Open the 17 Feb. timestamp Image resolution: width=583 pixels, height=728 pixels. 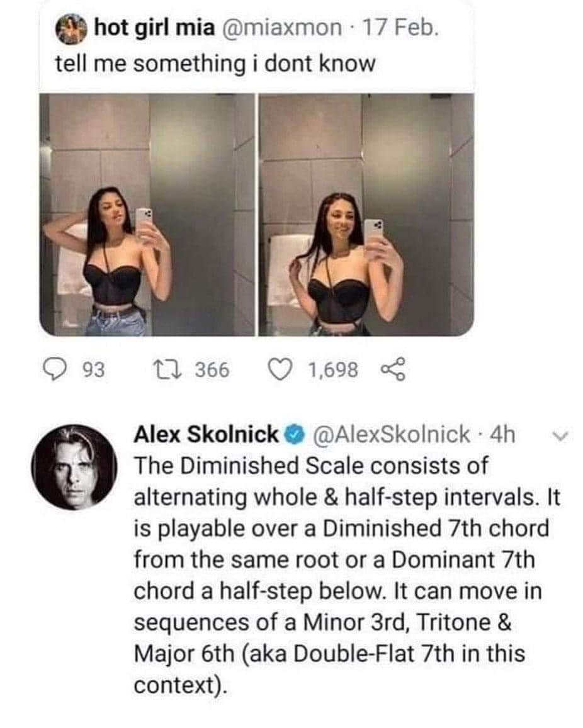tap(400, 28)
